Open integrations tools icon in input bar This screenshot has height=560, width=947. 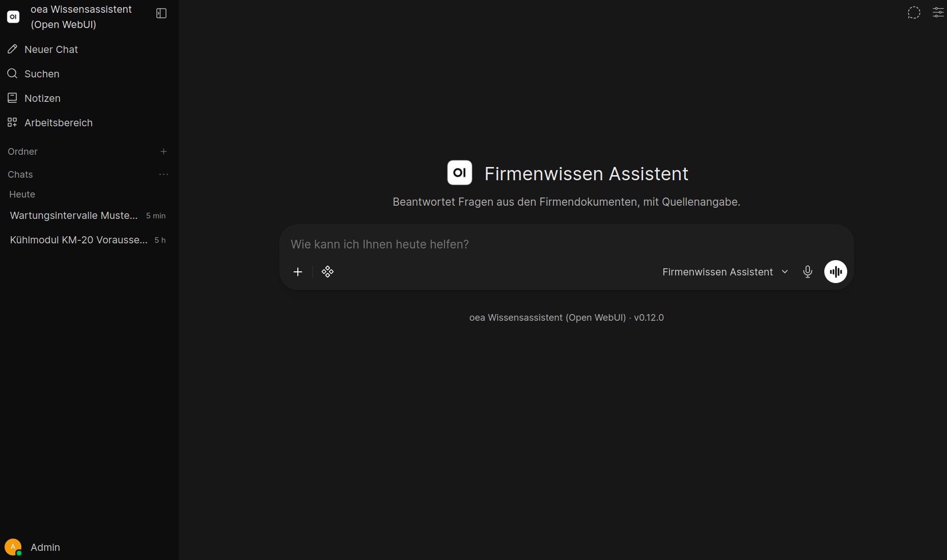point(327,272)
